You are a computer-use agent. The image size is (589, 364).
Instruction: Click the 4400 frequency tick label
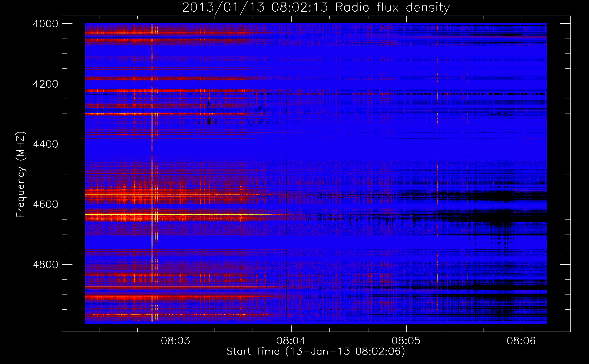(46, 144)
